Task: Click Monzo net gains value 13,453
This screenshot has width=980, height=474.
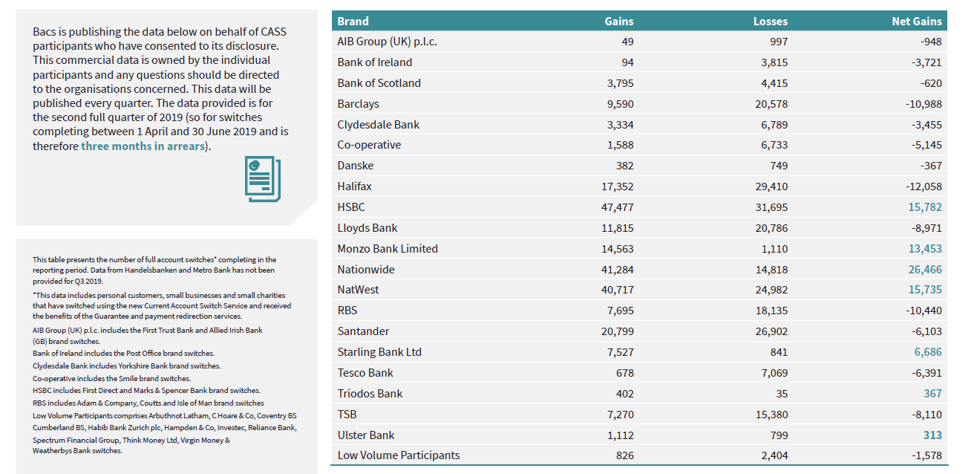Action: tap(924, 249)
